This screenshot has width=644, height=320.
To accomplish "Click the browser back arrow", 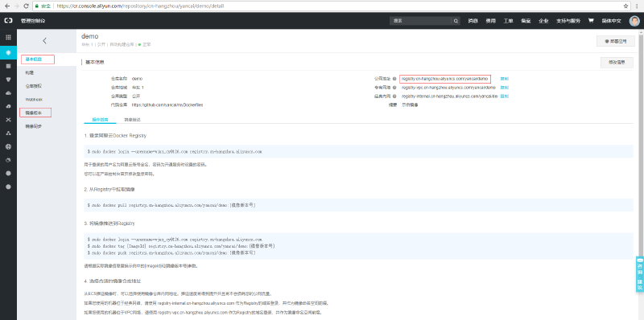I will click(7, 6).
